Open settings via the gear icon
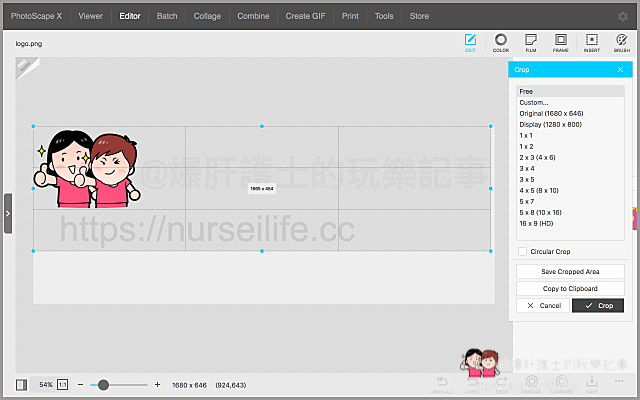Image resolution: width=640 pixels, height=400 pixels. tap(622, 16)
